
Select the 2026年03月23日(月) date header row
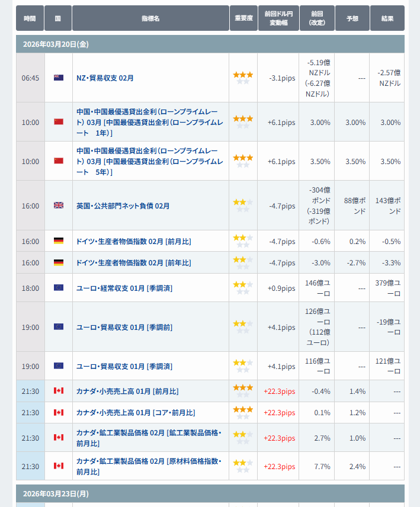point(210,493)
